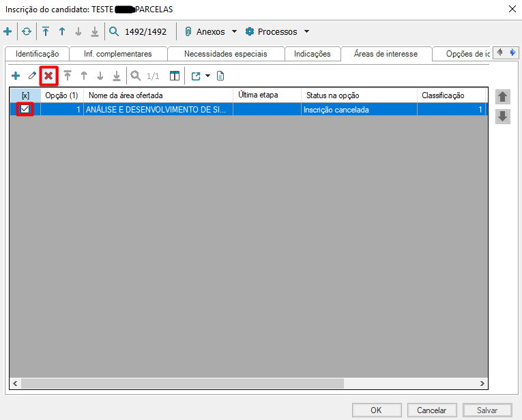Click the horizontal scrollbar right arrow

coord(482,383)
